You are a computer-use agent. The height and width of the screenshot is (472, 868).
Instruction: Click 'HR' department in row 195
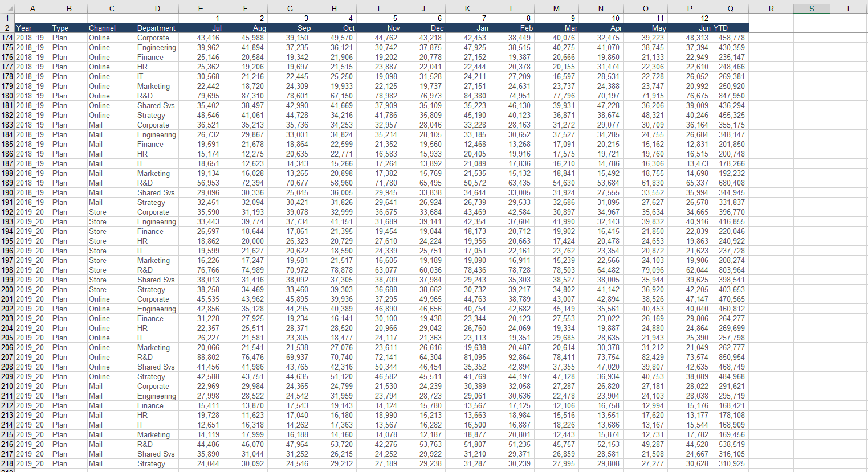[157, 241]
